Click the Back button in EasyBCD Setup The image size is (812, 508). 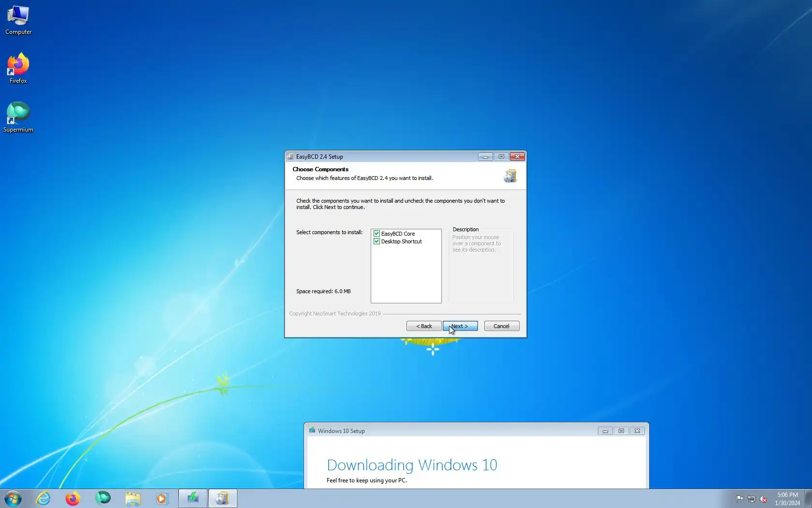[x=424, y=326]
